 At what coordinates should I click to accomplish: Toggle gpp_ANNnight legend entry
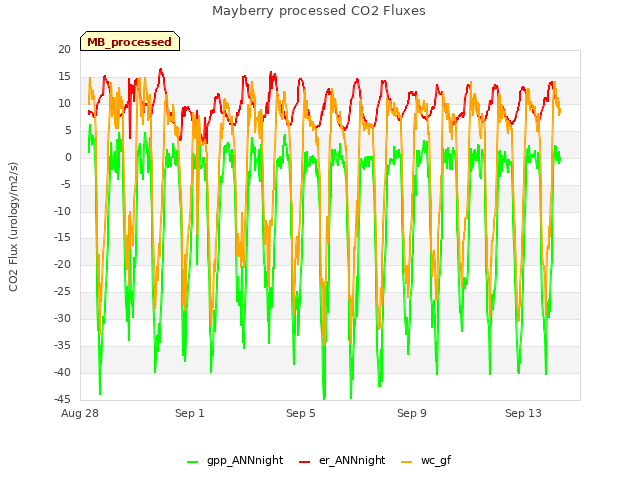[x=235, y=460]
